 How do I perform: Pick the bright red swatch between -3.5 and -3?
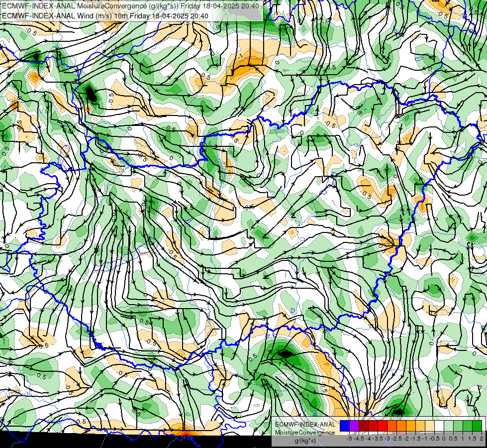coord(383,426)
